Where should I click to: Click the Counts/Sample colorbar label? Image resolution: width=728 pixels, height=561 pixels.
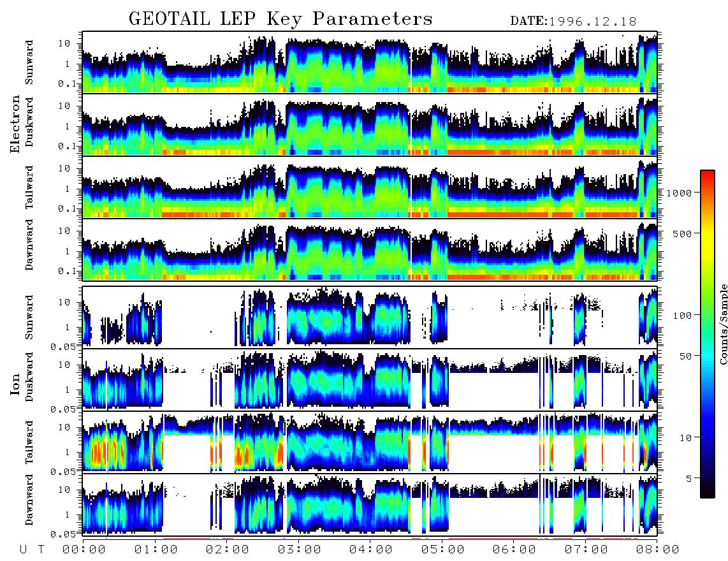[x=723, y=324]
